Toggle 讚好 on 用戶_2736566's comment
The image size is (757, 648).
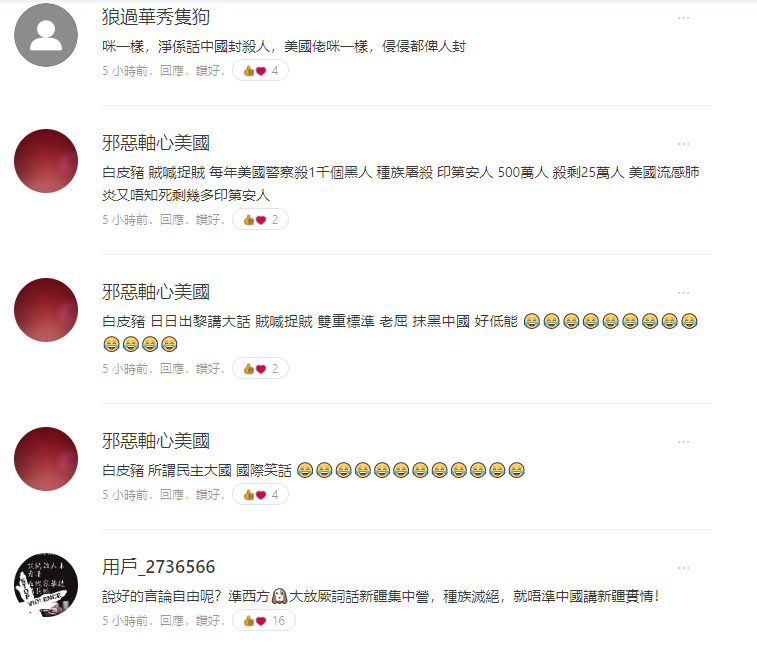pos(208,621)
